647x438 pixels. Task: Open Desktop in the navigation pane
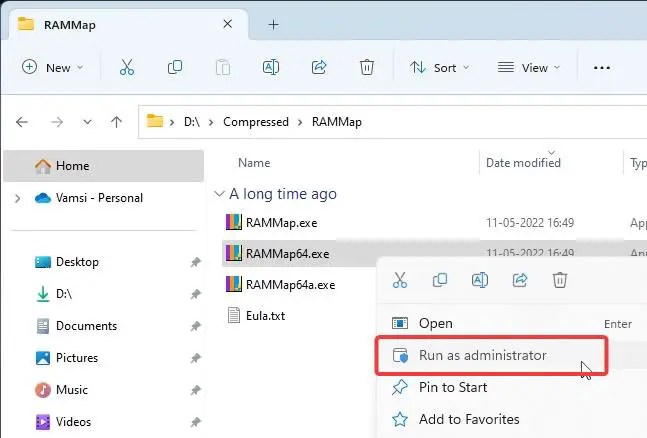click(77, 262)
